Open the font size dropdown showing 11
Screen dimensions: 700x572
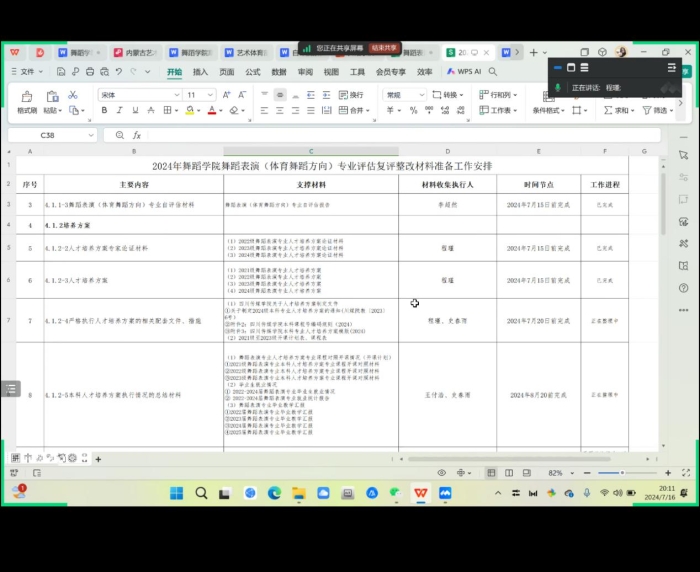tap(200, 95)
